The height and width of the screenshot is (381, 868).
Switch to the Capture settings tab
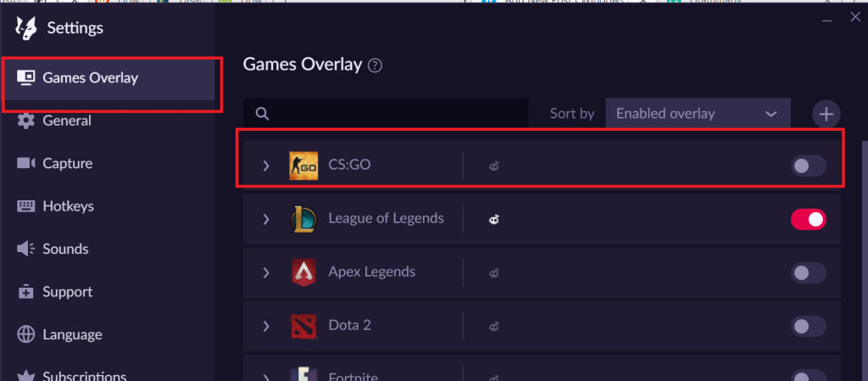click(x=67, y=163)
